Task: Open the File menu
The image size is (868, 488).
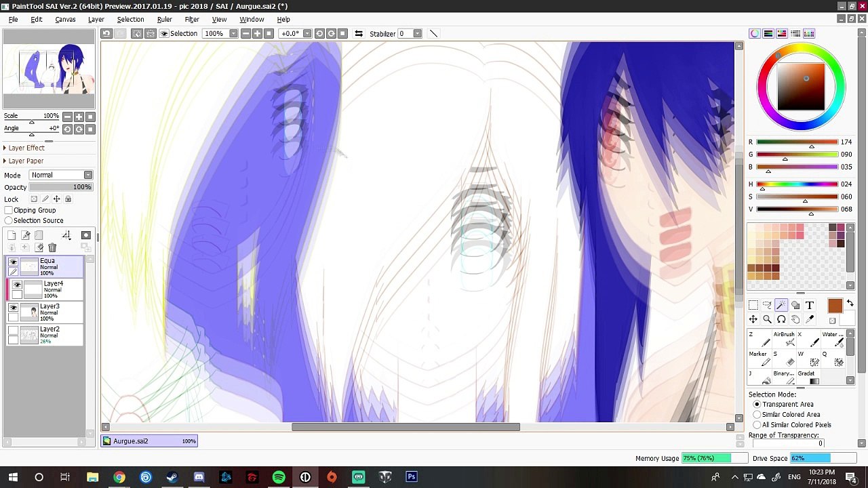Action: [13, 20]
